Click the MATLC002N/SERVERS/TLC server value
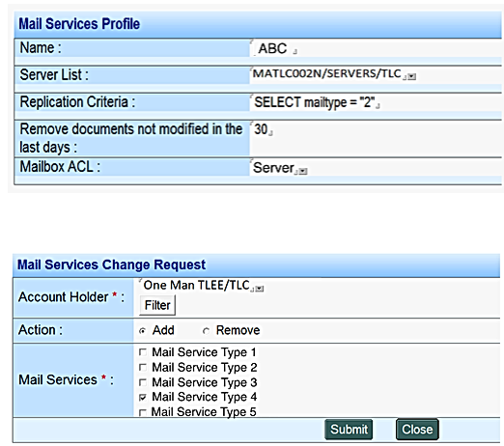This screenshot has height=446, width=504. [326, 73]
